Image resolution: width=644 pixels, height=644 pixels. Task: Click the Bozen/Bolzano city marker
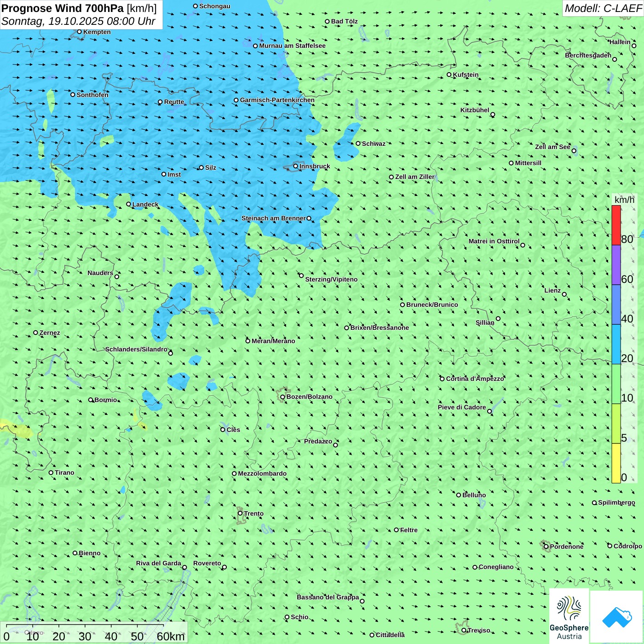pos(282,397)
